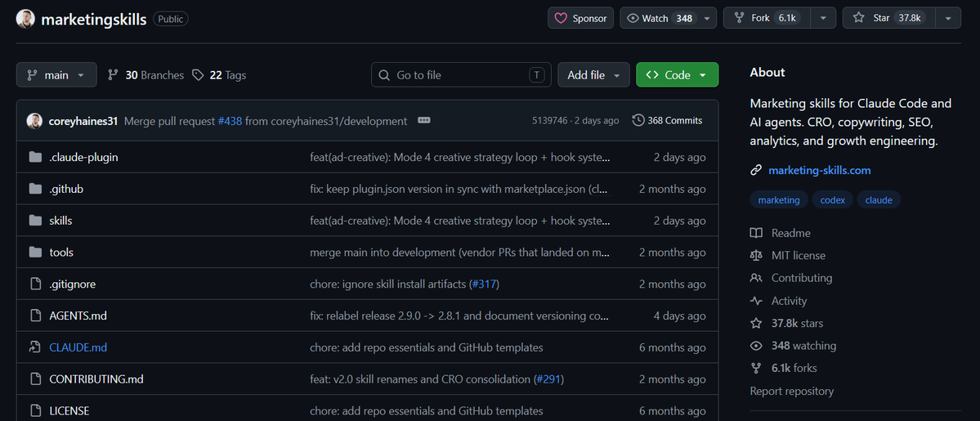The width and height of the screenshot is (980, 421).
Task: Expand the commit message ellipsis button
Action: (423, 121)
